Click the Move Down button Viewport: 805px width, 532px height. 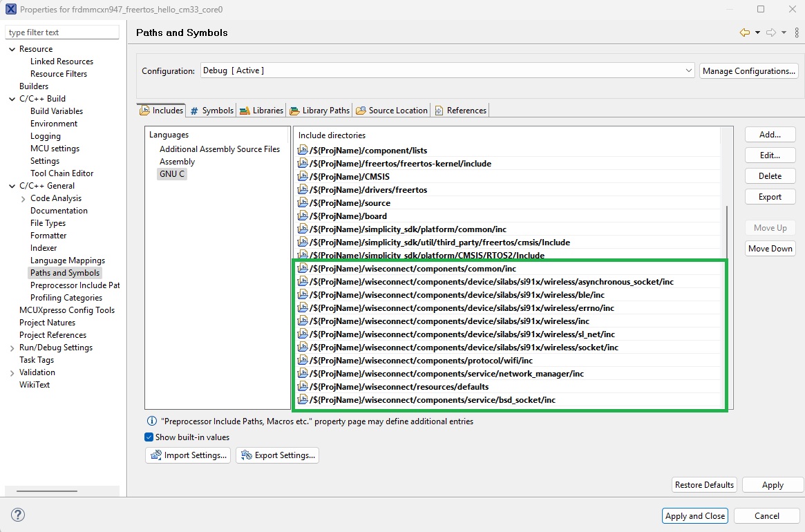pos(770,248)
